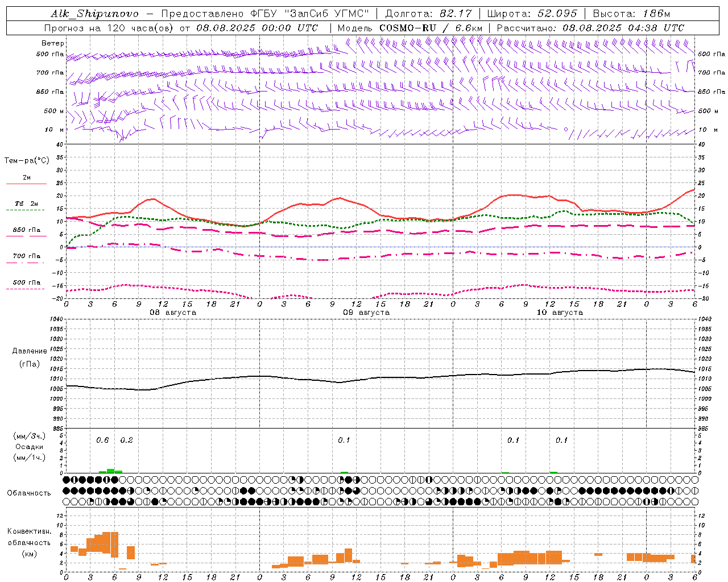Click the Давление panel label
Viewport: 728px width, 582px height.
point(30,351)
